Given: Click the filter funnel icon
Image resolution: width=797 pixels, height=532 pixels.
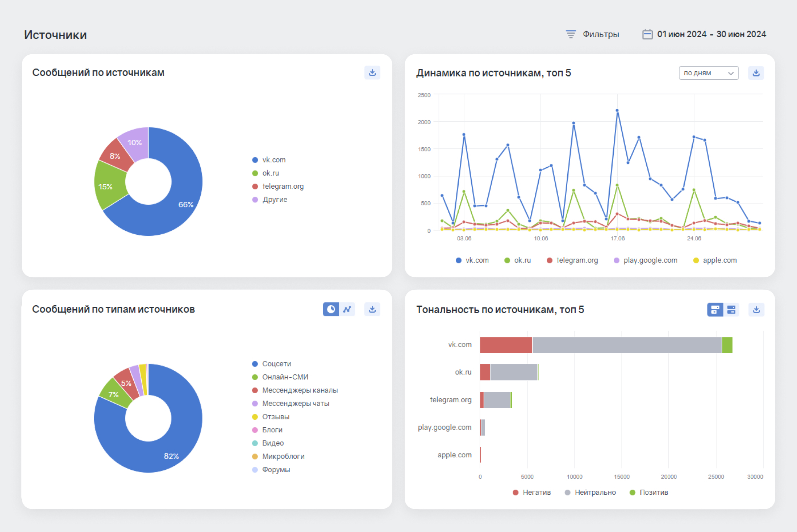Looking at the screenshot, I should pos(571,34).
